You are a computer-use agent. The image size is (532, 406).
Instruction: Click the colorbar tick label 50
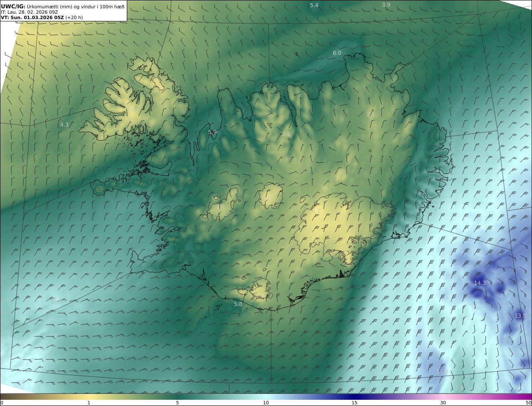(529, 403)
